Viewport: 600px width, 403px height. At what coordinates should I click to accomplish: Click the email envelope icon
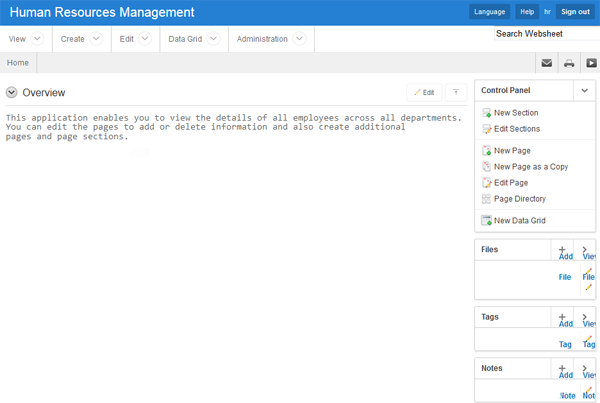click(x=547, y=63)
